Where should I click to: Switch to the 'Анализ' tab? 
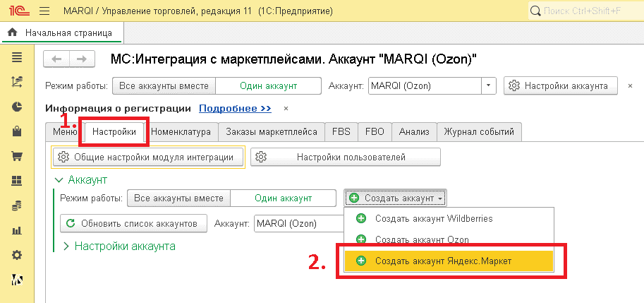pyautogui.click(x=414, y=132)
